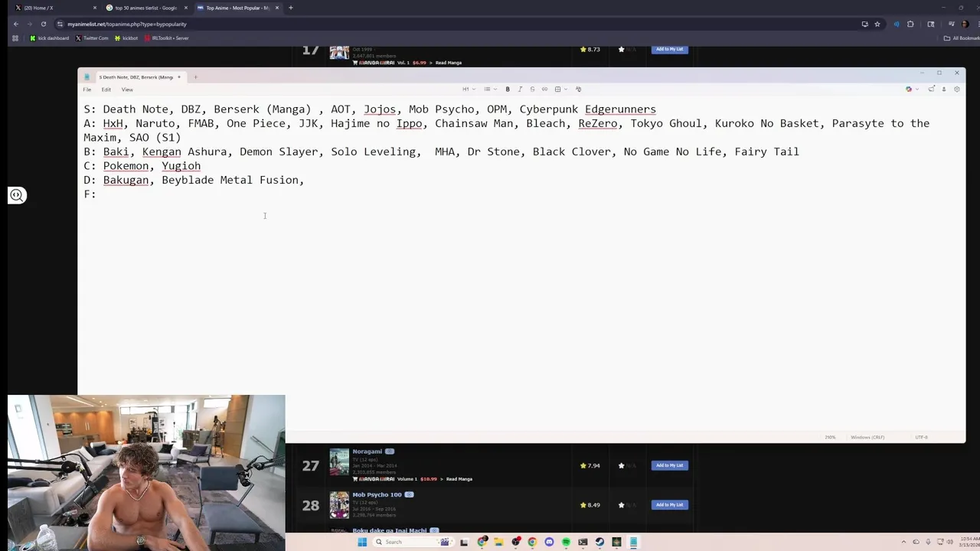
Task: Click the zoom percentage in Notepad status bar
Action: pyautogui.click(x=830, y=437)
